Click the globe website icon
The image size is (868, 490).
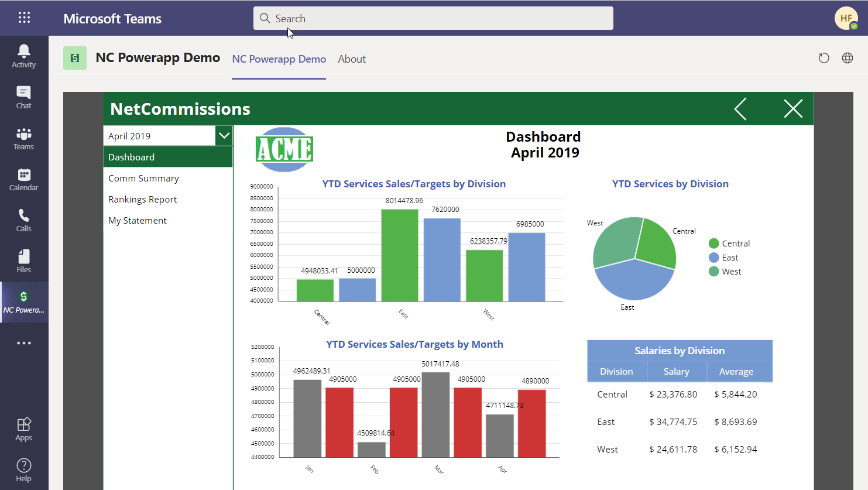pos(847,58)
